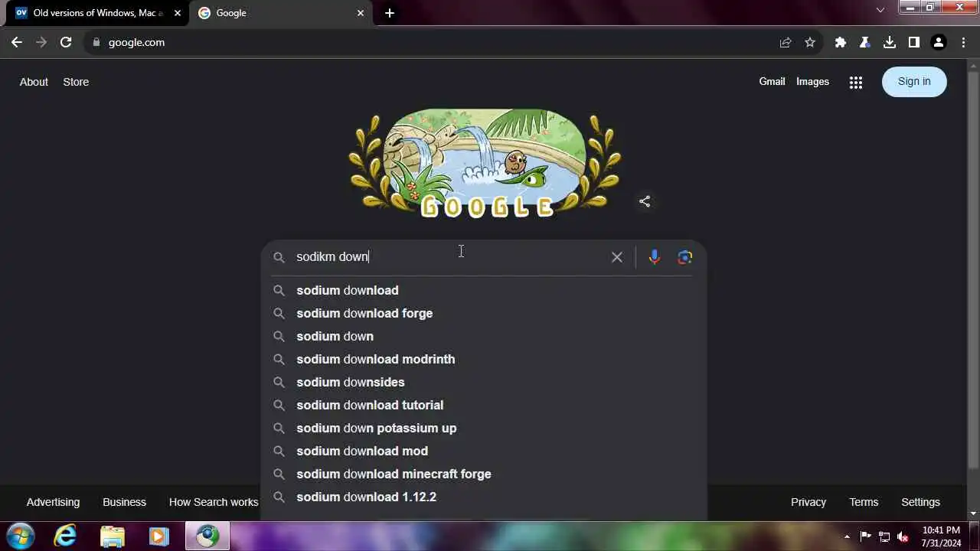Screen dimensions: 980x551
Task: Clear the search box with X
Action: coord(617,257)
